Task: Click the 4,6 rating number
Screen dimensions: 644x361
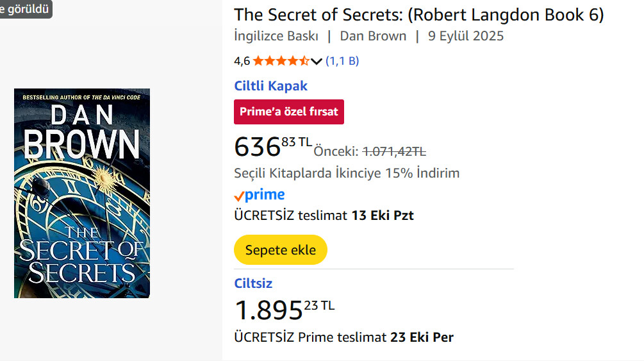Action: 242,61
